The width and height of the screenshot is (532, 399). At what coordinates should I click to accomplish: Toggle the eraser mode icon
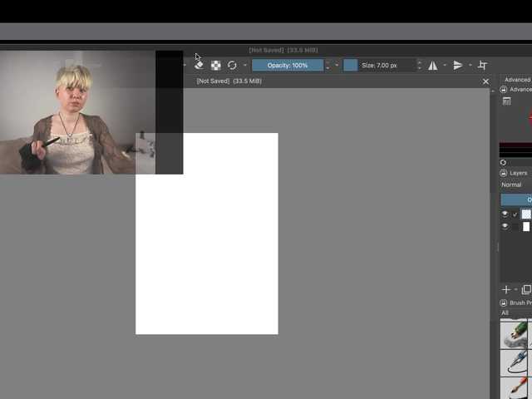[x=199, y=65]
